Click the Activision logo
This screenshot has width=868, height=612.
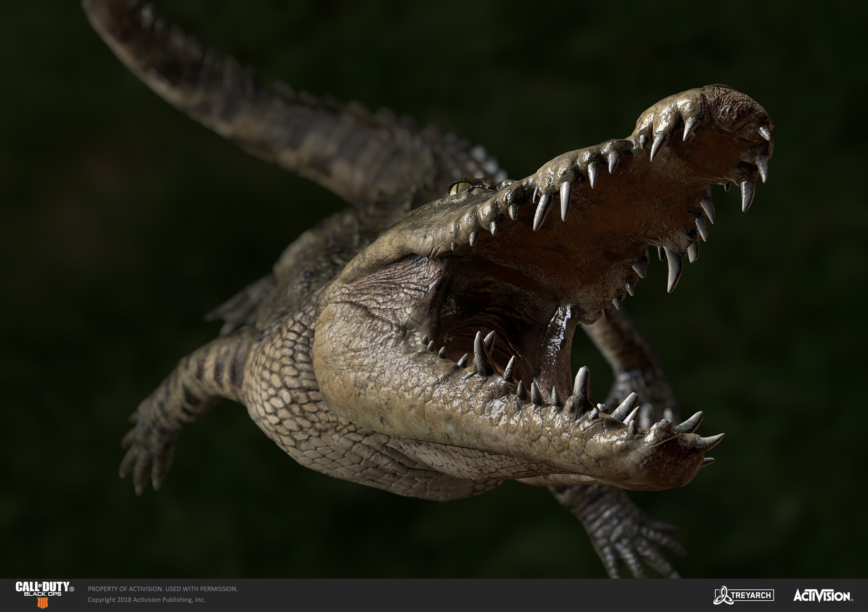click(x=823, y=595)
